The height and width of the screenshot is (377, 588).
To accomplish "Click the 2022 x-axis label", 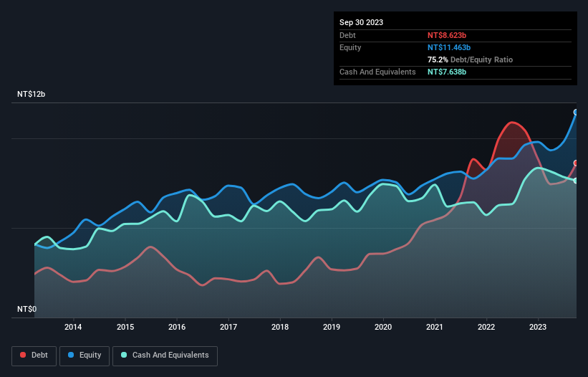I will [486, 327].
